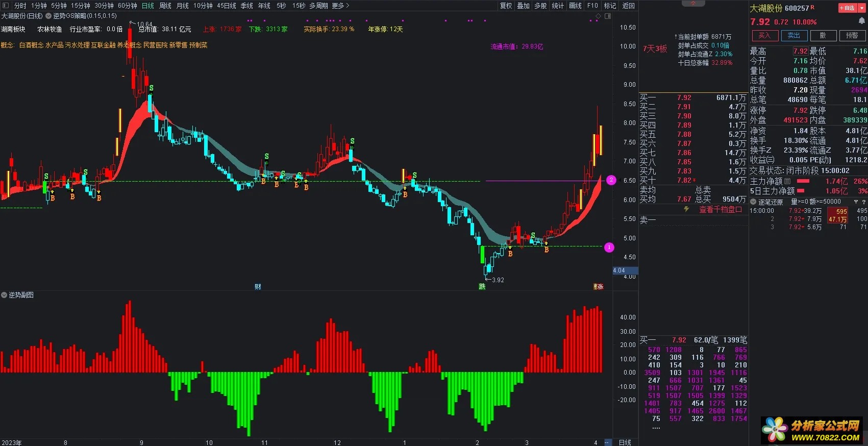Click the 复权 toolbar button
Image resolution: width=868 pixels, height=446 pixels.
pyautogui.click(x=506, y=6)
